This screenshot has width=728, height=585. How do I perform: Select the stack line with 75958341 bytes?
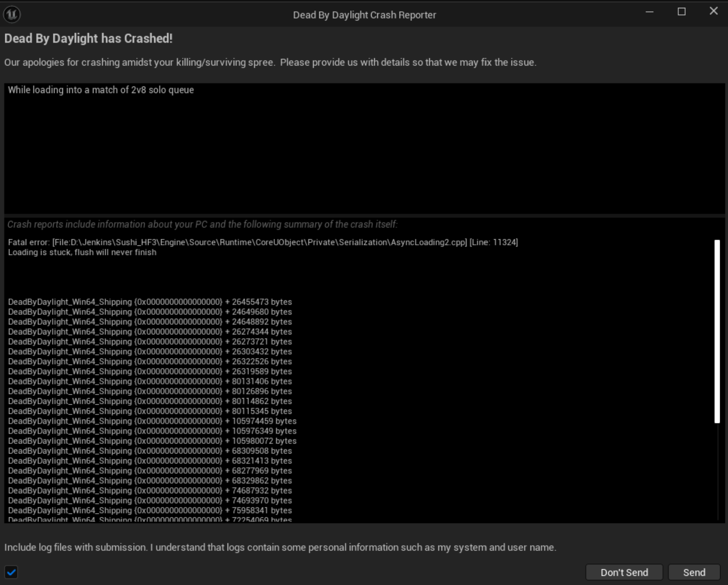coord(150,511)
